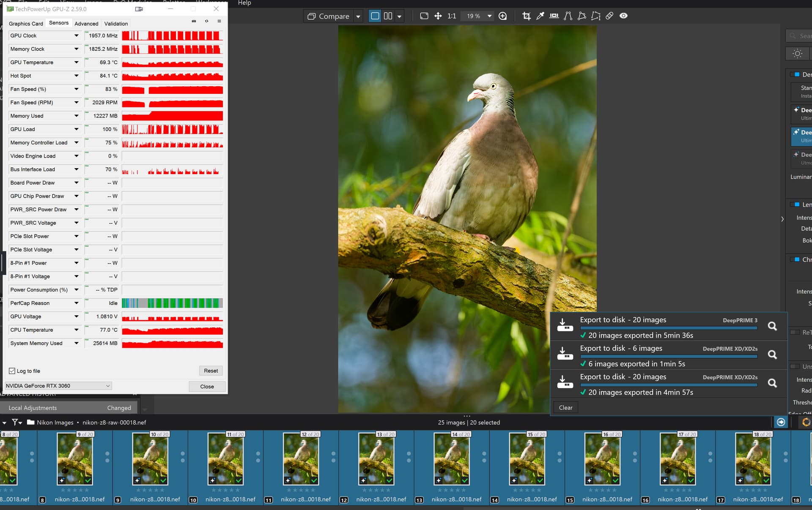
Task: Click the red-eye correction eye icon
Action: 623,16
